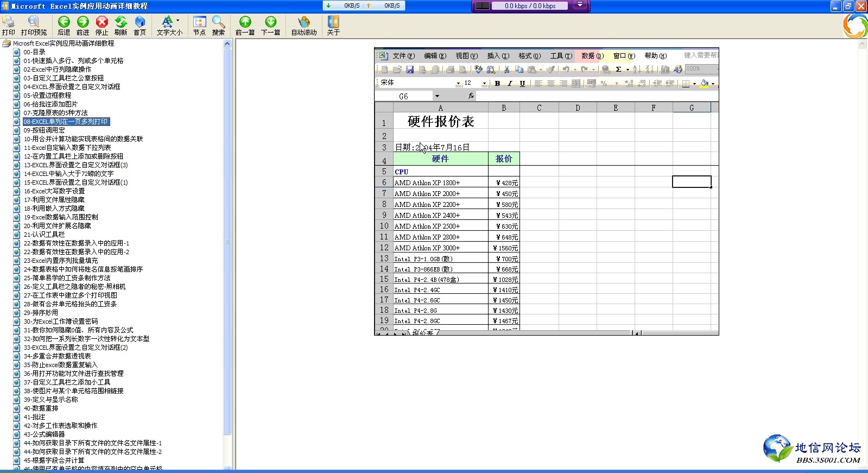The width and height of the screenshot is (868, 473).
Task: Open topic 43-公式编辑器
Action: pyautogui.click(x=44, y=434)
